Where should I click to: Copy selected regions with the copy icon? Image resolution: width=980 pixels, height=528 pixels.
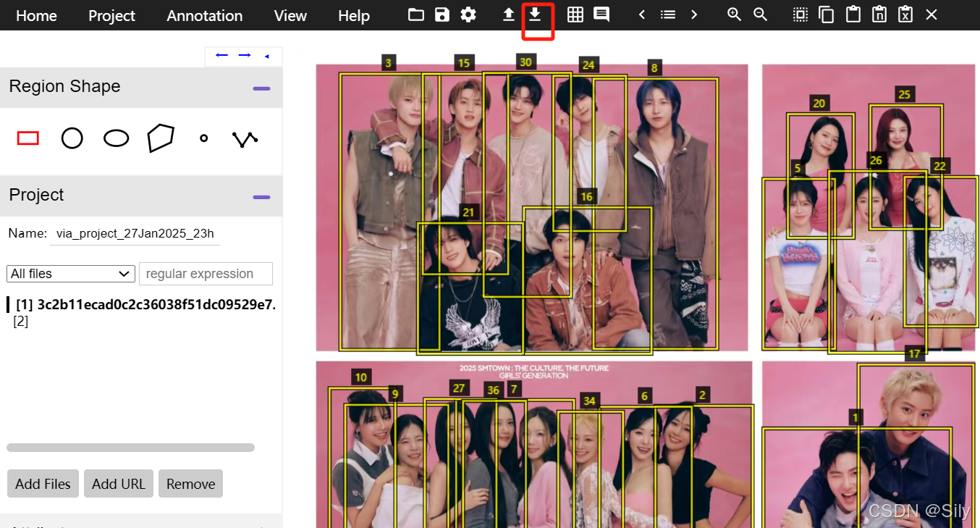pyautogui.click(x=826, y=14)
